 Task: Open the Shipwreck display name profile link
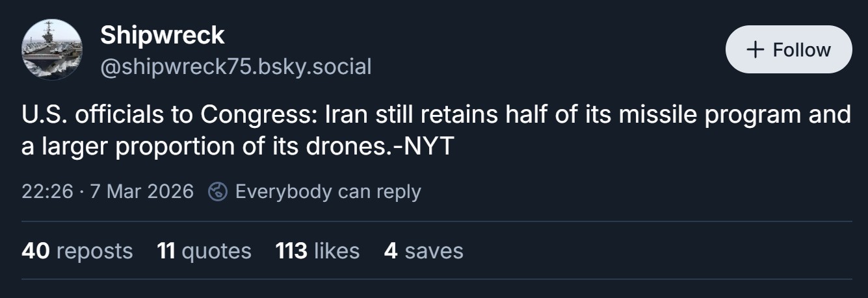[162, 35]
